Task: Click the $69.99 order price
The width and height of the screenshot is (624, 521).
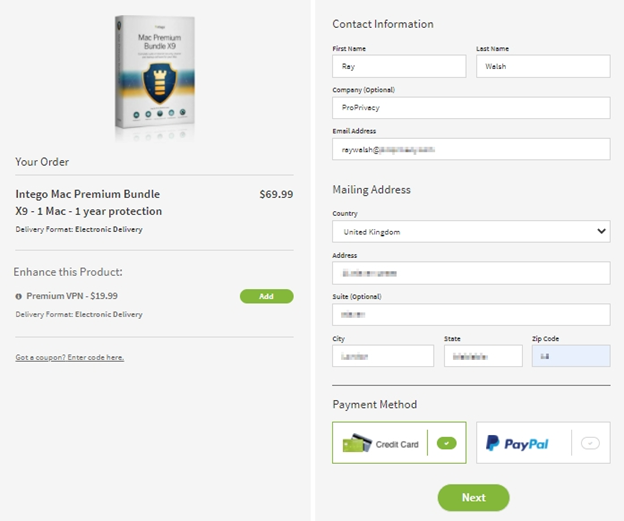Action: tap(276, 194)
